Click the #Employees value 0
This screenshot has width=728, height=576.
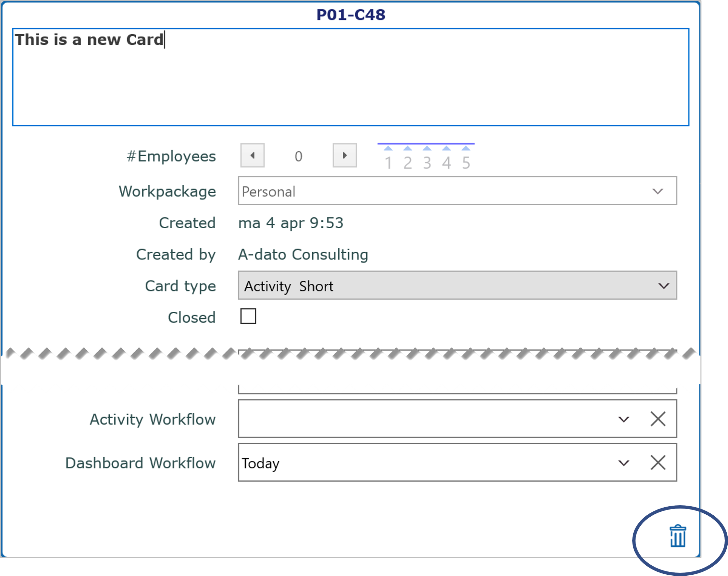click(298, 156)
